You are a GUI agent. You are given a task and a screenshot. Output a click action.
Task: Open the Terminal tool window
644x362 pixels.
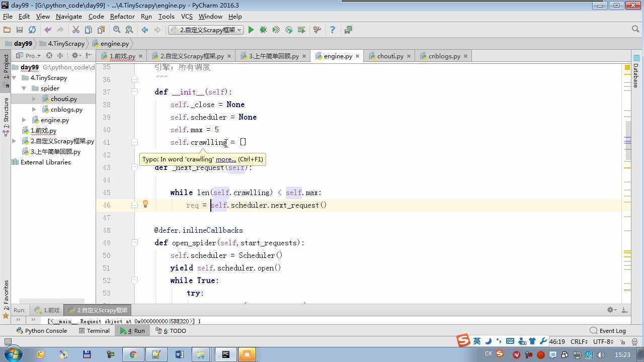tap(94, 331)
